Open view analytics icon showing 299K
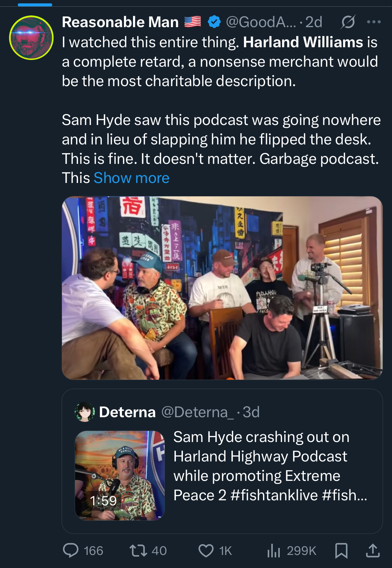Viewport: 392px width, 568px height. click(x=274, y=551)
